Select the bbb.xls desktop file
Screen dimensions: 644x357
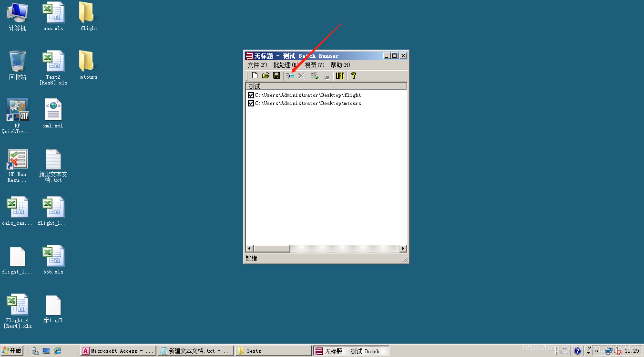(53, 260)
